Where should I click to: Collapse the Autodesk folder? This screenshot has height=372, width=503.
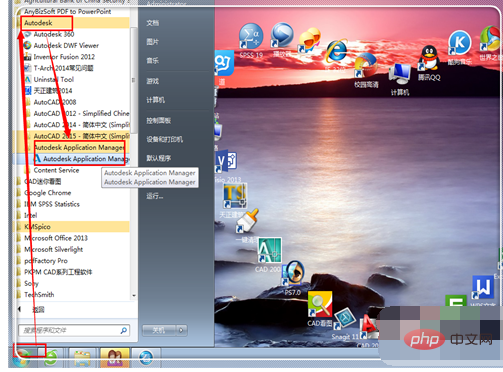38,23
